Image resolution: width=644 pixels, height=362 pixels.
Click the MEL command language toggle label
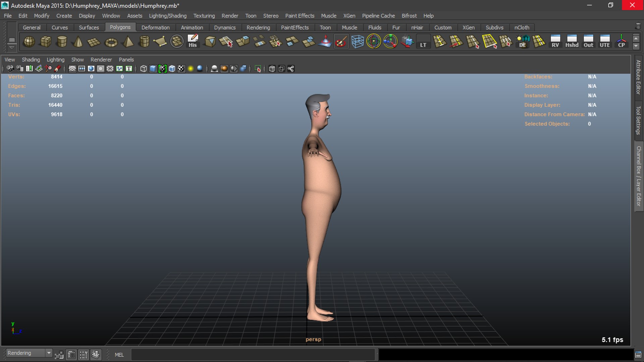(x=119, y=355)
